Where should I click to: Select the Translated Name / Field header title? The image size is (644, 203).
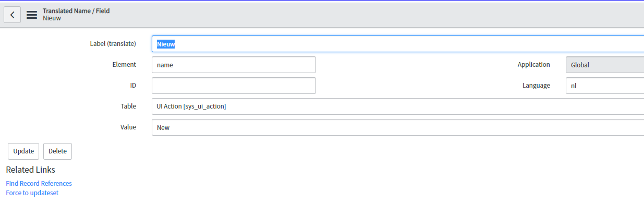tap(76, 10)
